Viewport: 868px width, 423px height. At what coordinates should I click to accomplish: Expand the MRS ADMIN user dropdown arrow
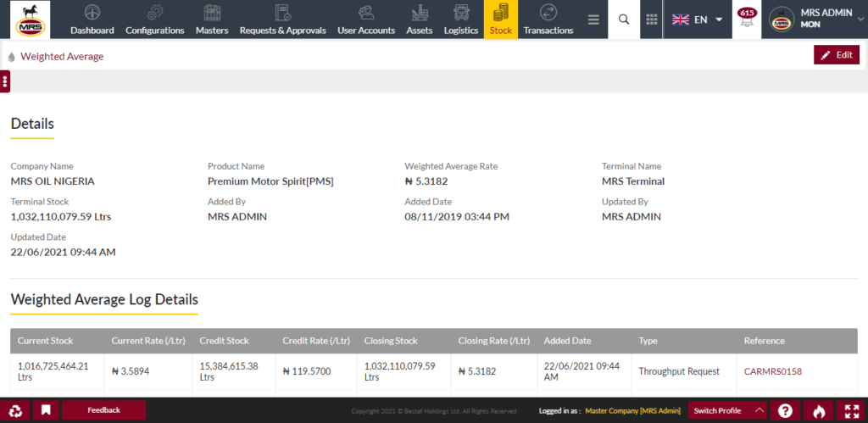(860, 19)
